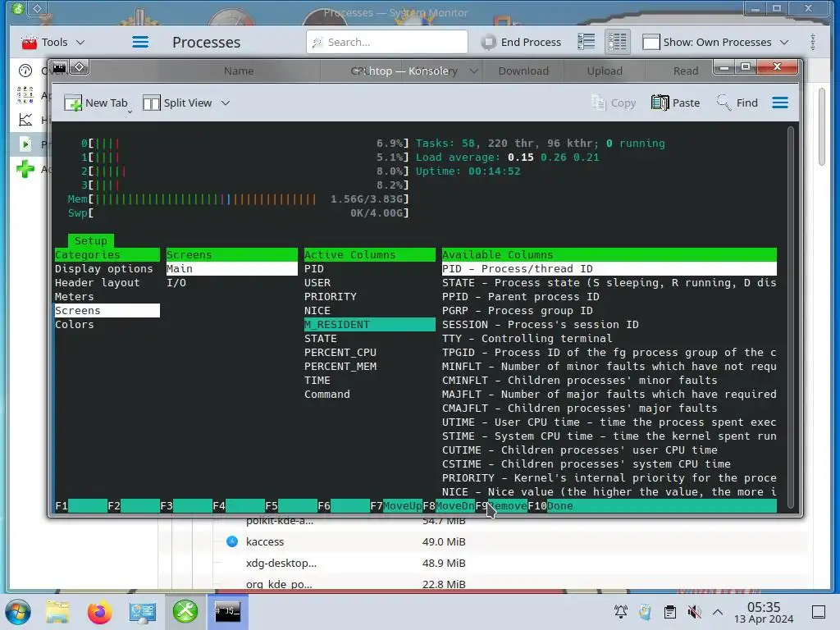Open the System Monitor overflow options icon
Viewport: 840px width, 630px height.
click(813, 42)
